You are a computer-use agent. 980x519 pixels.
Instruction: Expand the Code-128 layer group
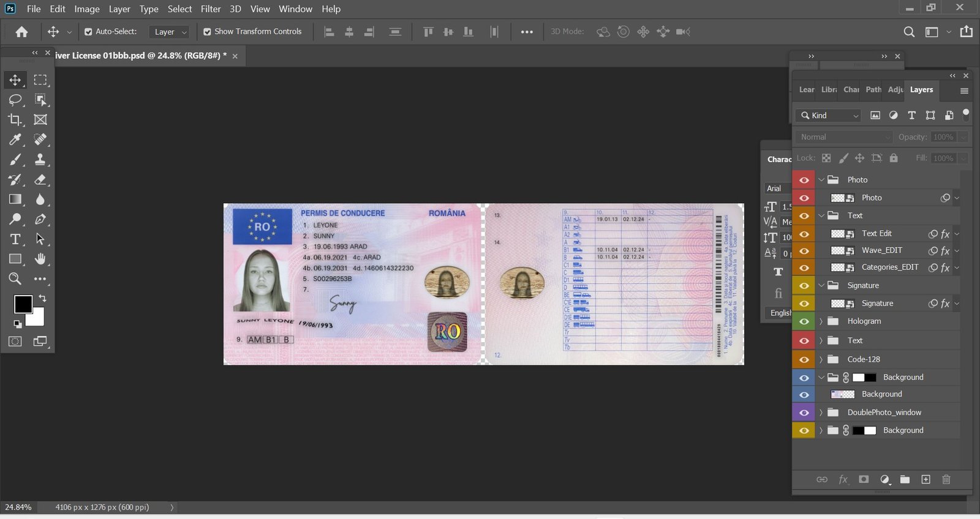pyautogui.click(x=821, y=360)
